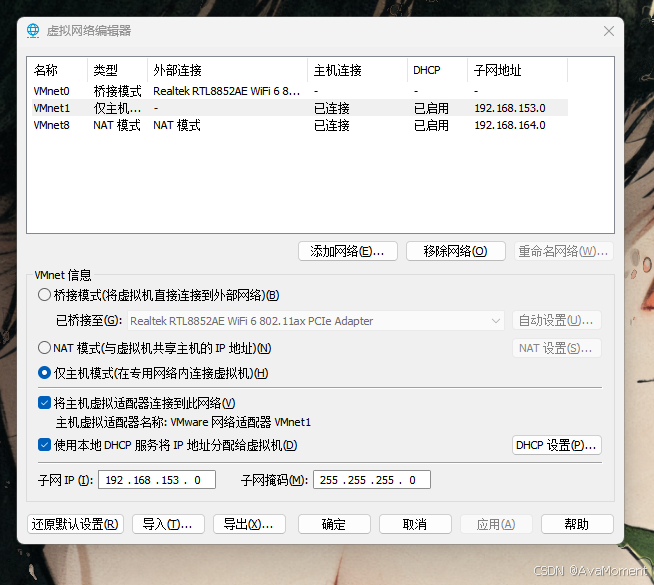654x585 pixels.
Task: Click the globe icon in the title bar
Action: point(33,31)
